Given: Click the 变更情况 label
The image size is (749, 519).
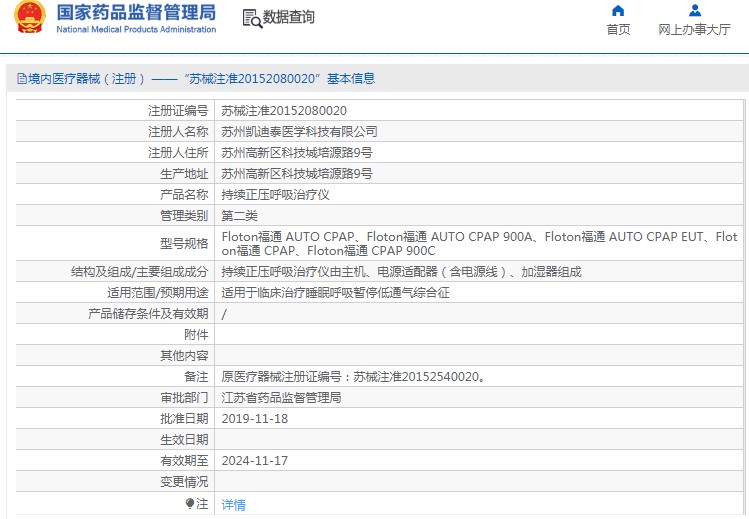Looking at the screenshot, I should point(184,482).
